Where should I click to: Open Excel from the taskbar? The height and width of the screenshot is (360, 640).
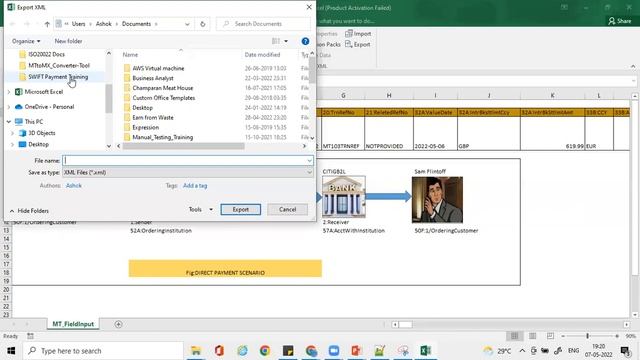click(426, 351)
